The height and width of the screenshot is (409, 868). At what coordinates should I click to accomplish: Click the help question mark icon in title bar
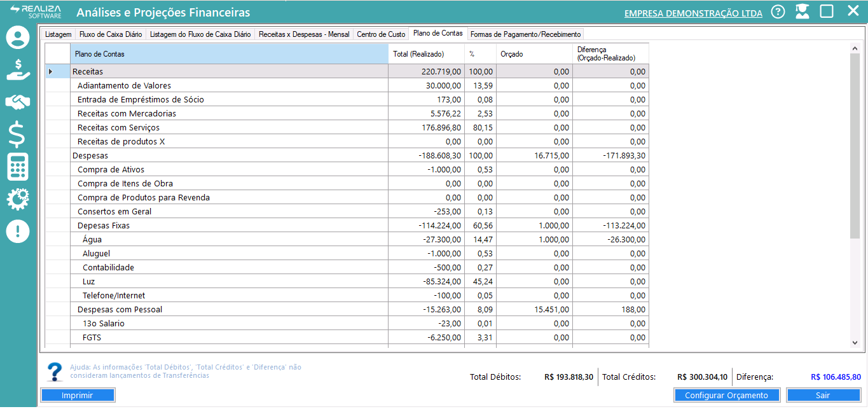(778, 12)
